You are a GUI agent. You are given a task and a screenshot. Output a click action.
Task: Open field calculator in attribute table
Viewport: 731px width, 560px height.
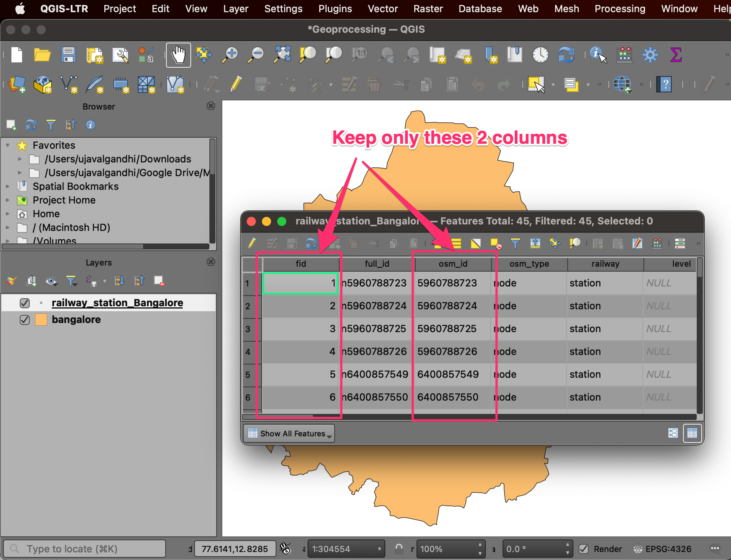pos(658,243)
